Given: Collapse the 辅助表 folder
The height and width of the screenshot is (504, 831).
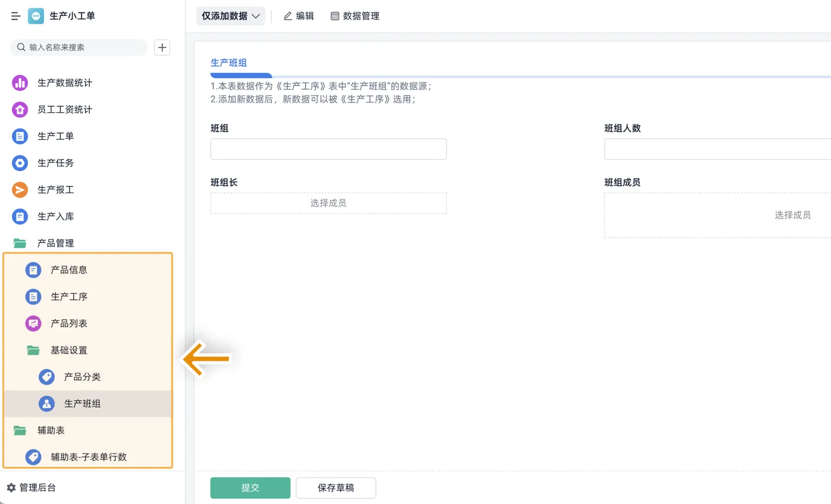Looking at the screenshot, I should coord(20,430).
